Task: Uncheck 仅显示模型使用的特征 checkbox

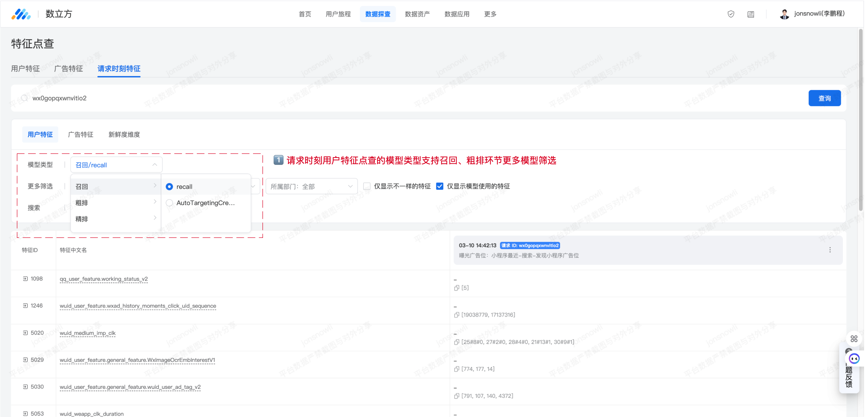Action: tap(439, 186)
